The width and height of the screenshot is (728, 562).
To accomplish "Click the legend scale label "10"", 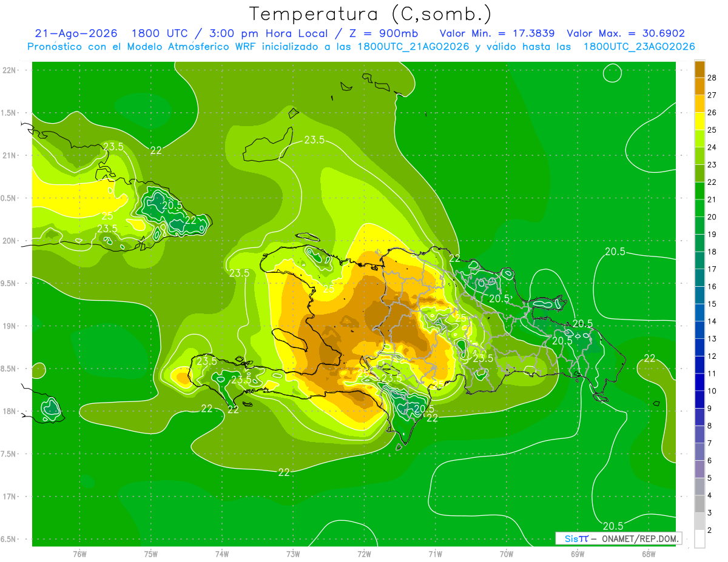I will click(x=713, y=391).
